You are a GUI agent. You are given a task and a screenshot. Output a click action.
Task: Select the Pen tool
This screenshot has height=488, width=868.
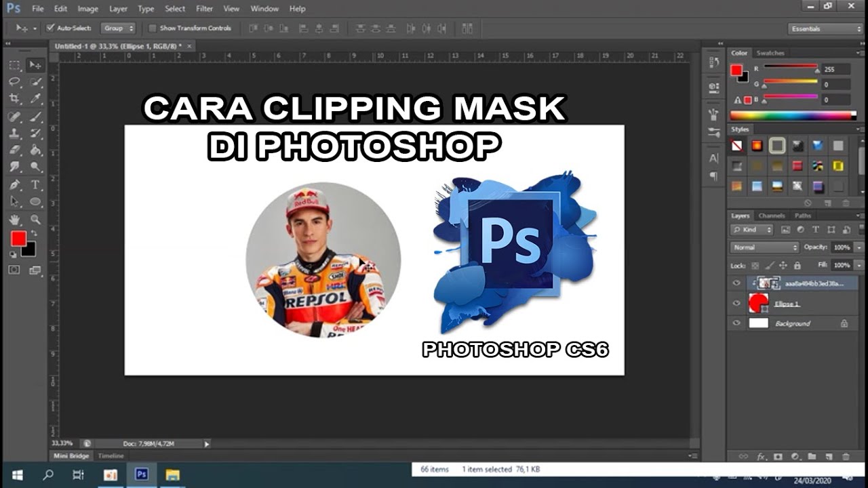(x=14, y=184)
